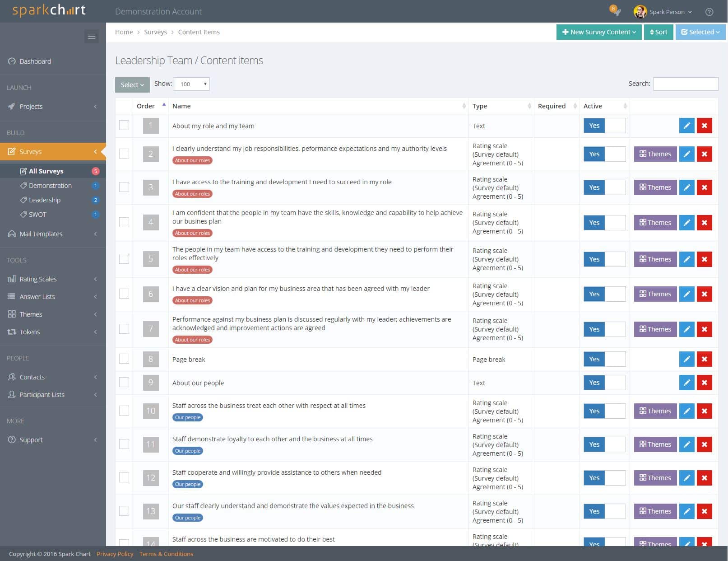The image size is (728, 561).
Task: Delete item 7 about performance against plan
Action: point(705,329)
